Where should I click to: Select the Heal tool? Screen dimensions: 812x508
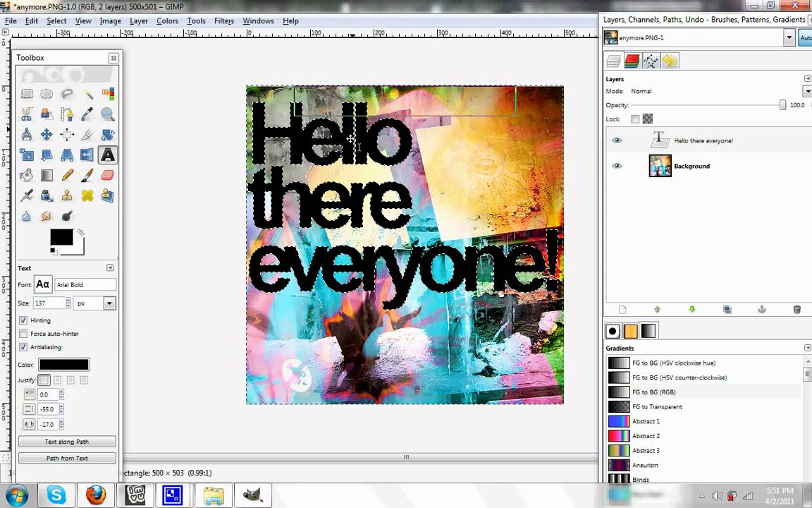coord(87,195)
